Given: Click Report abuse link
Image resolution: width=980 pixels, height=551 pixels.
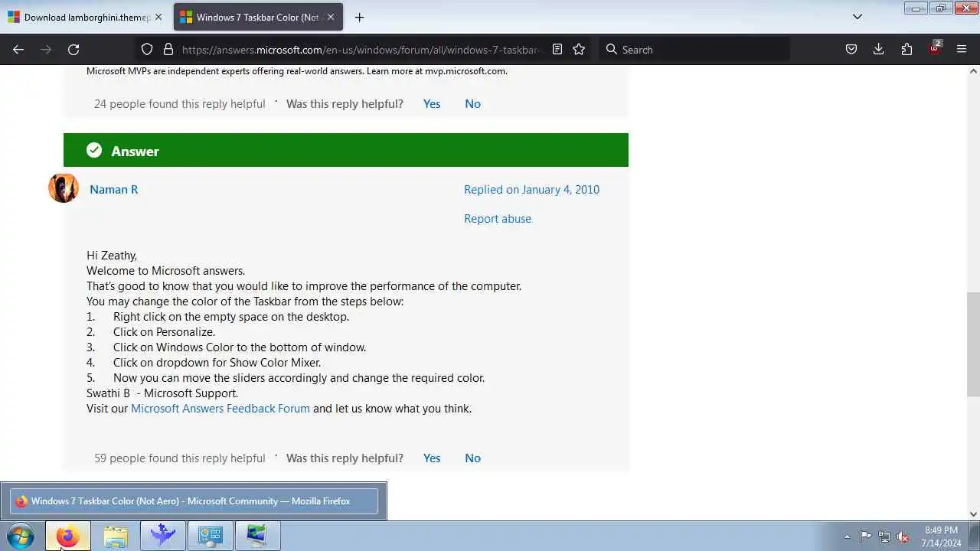Looking at the screenshot, I should coord(498,218).
